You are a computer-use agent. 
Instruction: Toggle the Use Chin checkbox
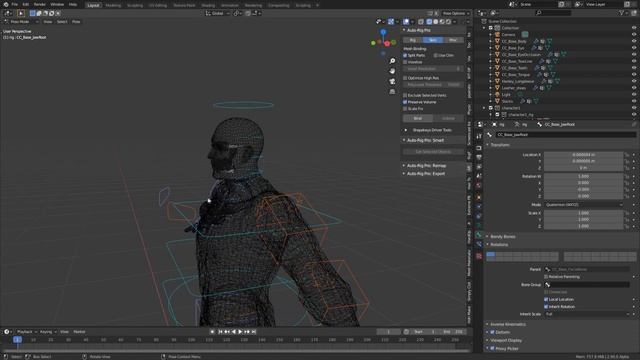(x=436, y=56)
